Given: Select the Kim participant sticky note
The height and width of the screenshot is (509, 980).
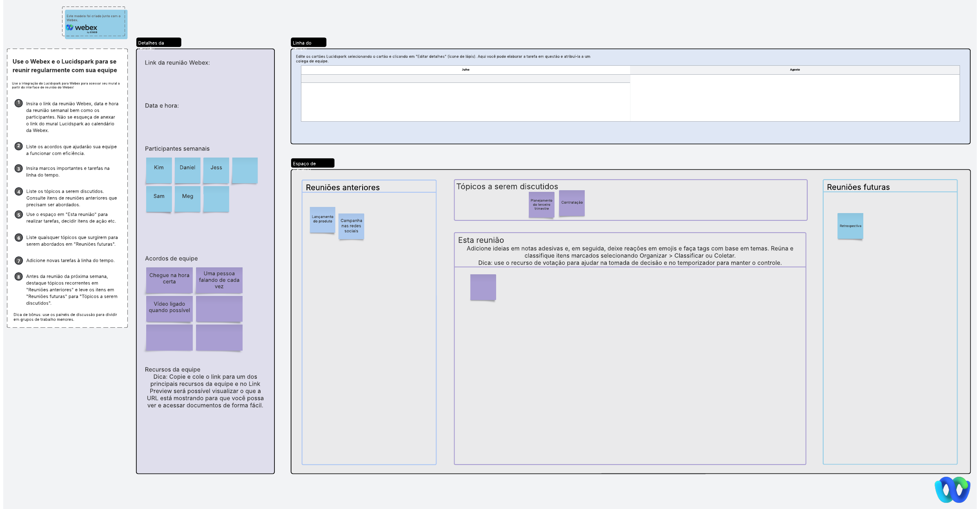Looking at the screenshot, I should tap(159, 170).
